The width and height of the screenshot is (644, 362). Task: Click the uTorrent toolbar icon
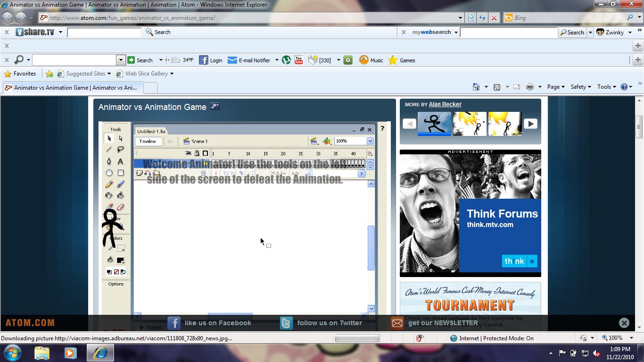286,60
